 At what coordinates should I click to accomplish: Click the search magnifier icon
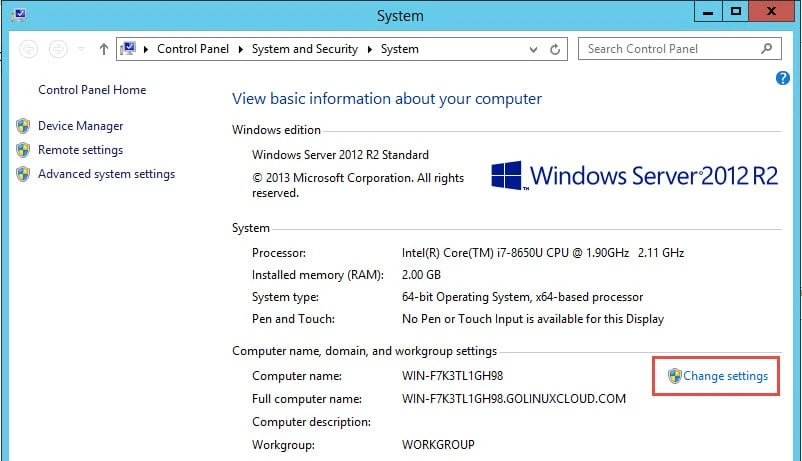766,49
